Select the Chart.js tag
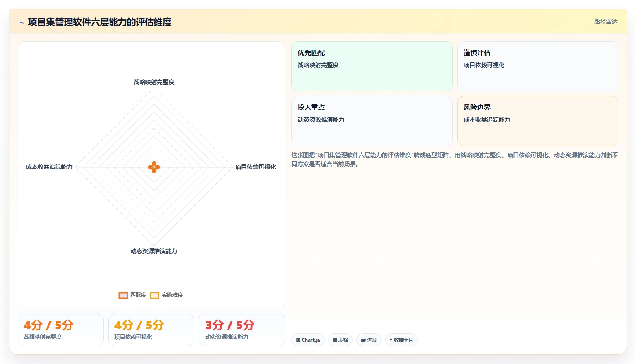 click(x=308, y=340)
